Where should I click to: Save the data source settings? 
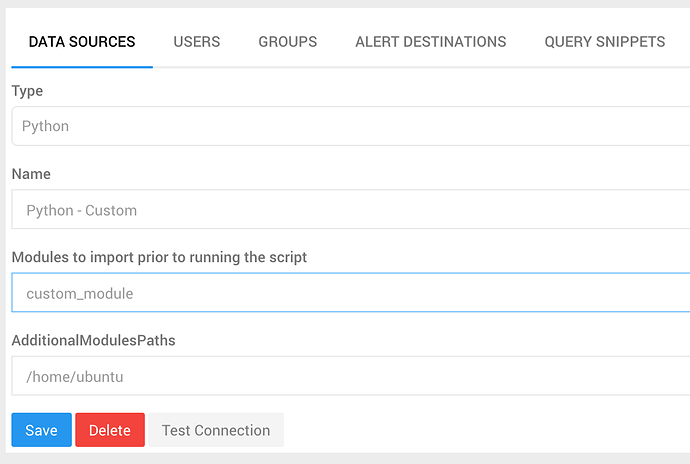pyautogui.click(x=41, y=430)
